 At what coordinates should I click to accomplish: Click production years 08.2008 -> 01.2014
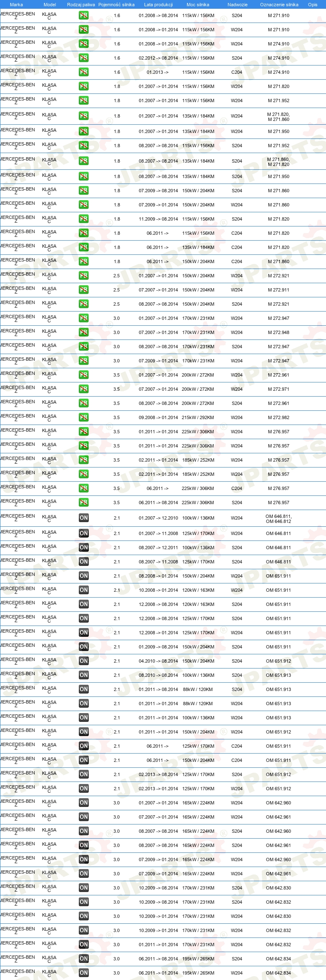158,576
